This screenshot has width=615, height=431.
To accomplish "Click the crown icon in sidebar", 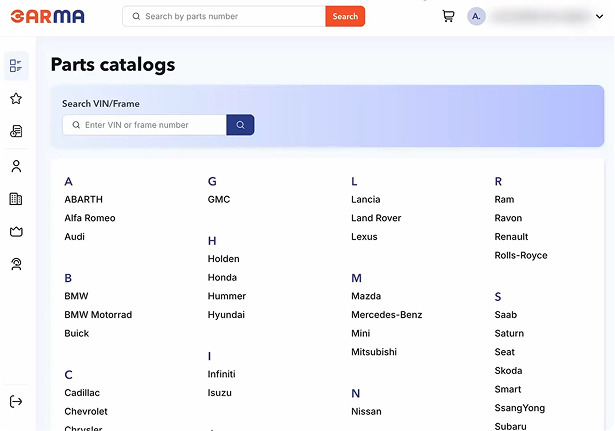I will (x=16, y=232).
